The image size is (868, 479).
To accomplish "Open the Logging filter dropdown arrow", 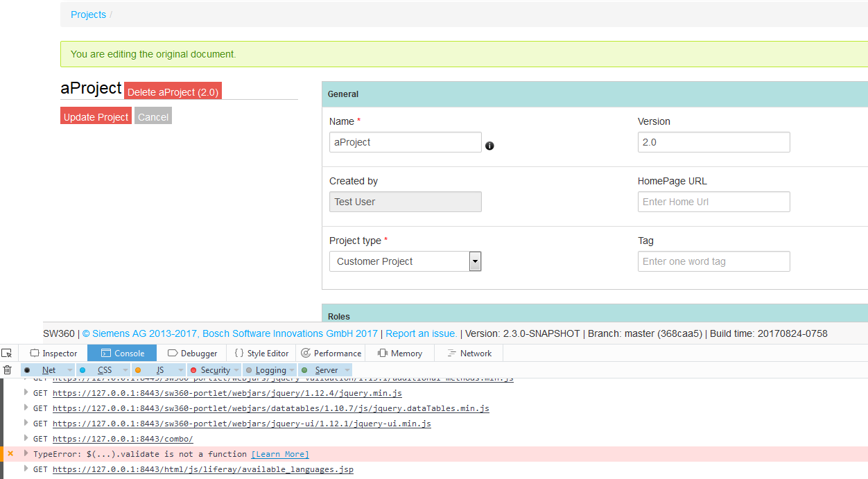I will pyautogui.click(x=292, y=370).
